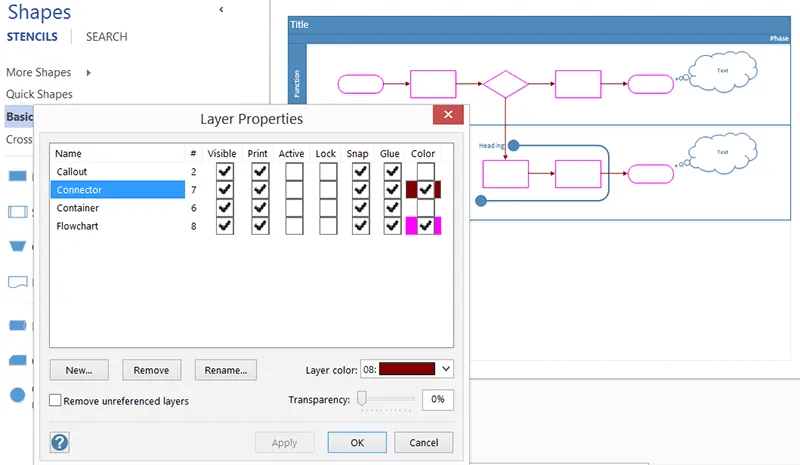Enable Color for Callout layer
The image size is (800, 465).
pos(426,172)
